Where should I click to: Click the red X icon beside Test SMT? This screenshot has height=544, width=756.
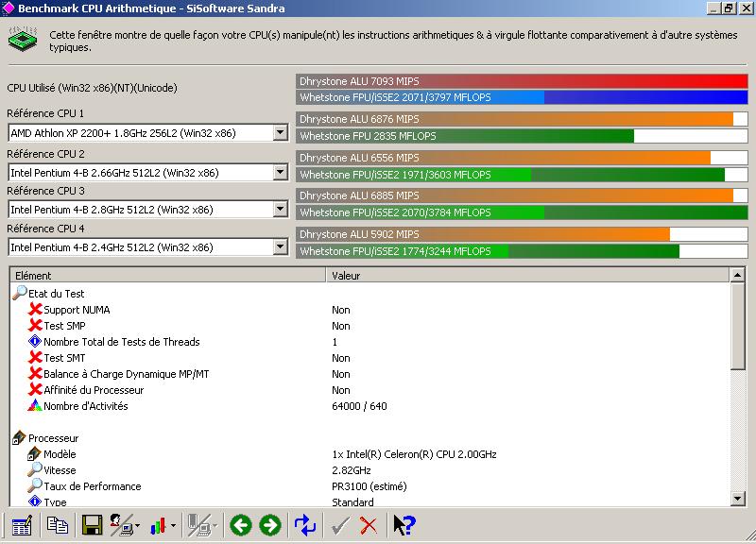point(35,358)
